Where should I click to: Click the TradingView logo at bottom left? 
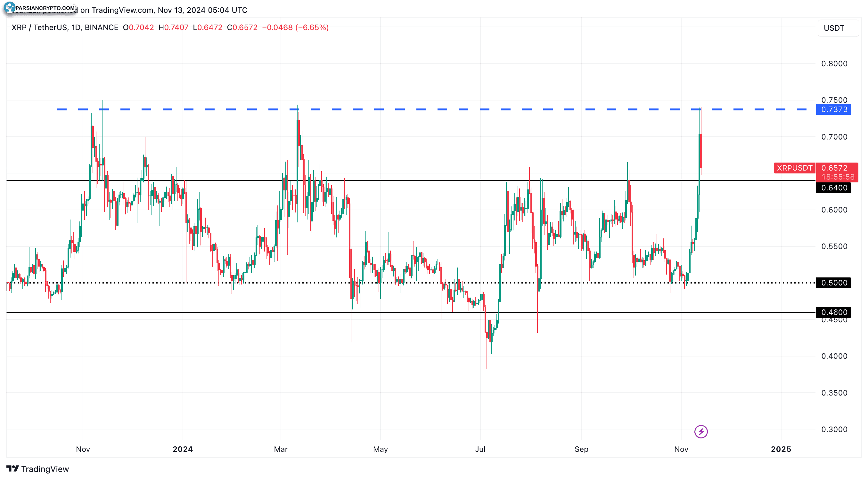click(x=12, y=468)
